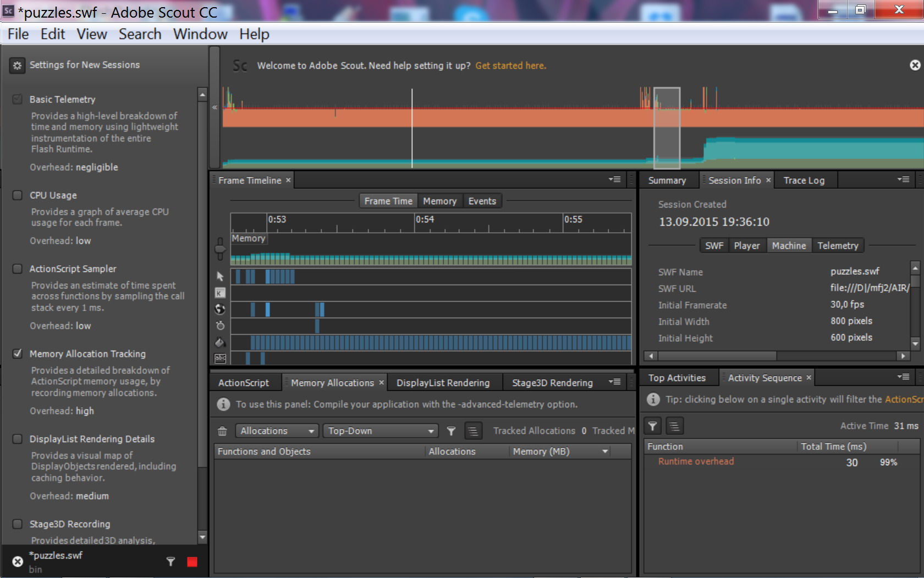This screenshot has height=578, width=924.
Task: Click Session Info horizontal scrollbar thumb
Action: pos(716,356)
